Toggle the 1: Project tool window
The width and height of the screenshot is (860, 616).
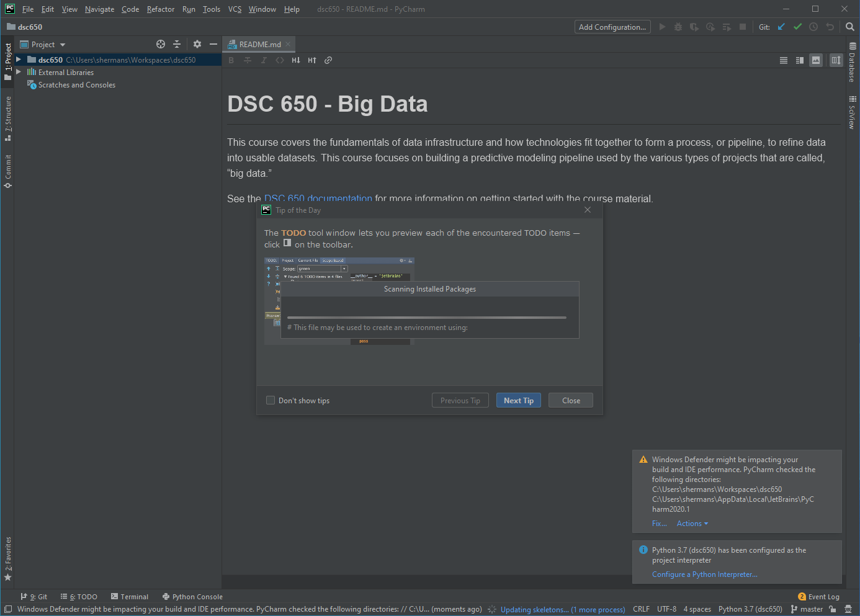(x=8, y=61)
